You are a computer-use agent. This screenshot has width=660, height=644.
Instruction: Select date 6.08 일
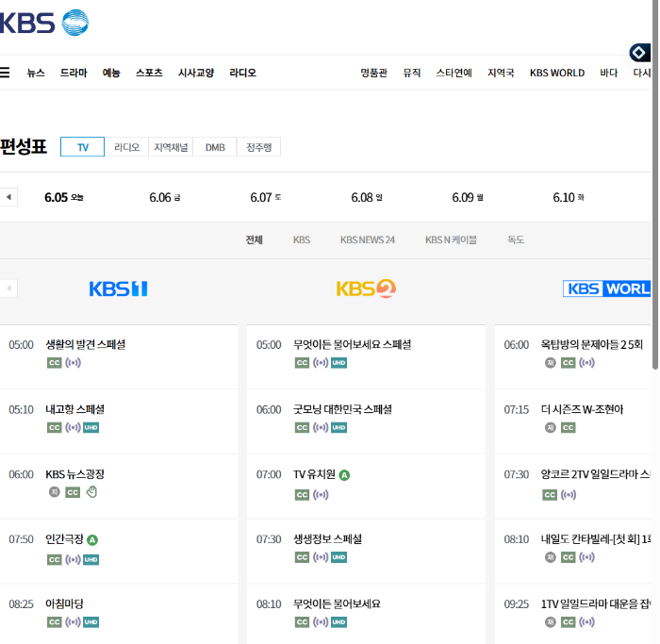367,197
